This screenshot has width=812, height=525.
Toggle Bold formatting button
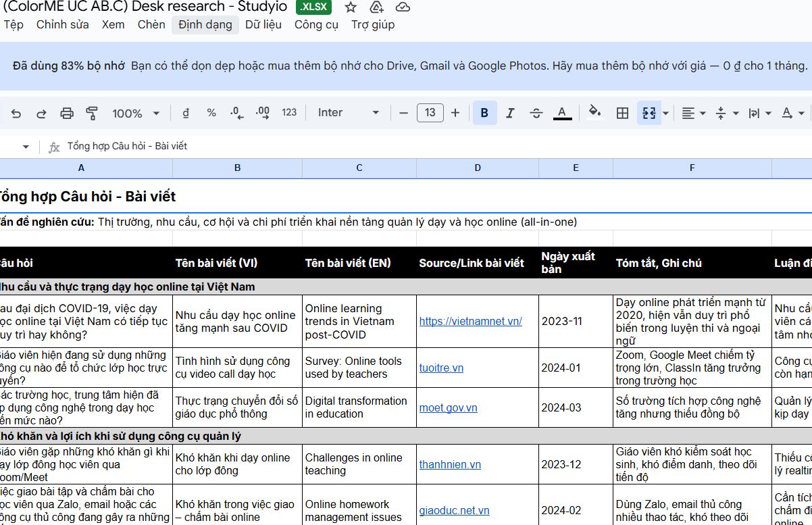(484, 113)
